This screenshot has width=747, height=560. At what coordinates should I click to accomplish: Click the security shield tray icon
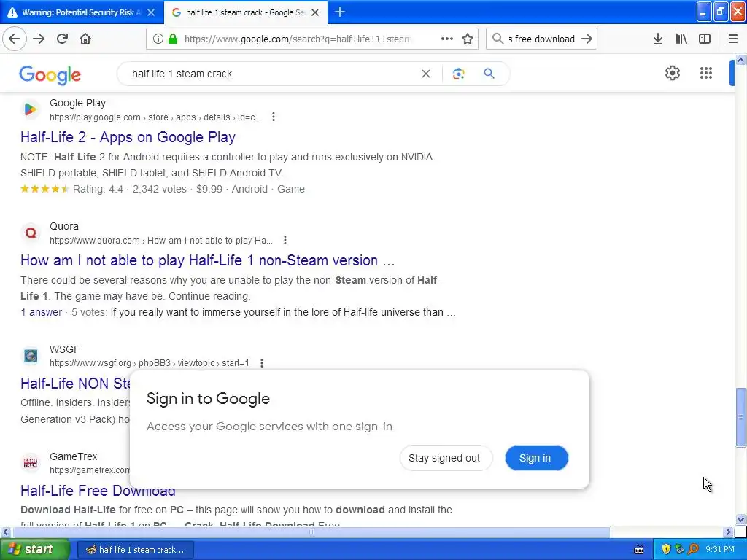click(x=666, y=550)
